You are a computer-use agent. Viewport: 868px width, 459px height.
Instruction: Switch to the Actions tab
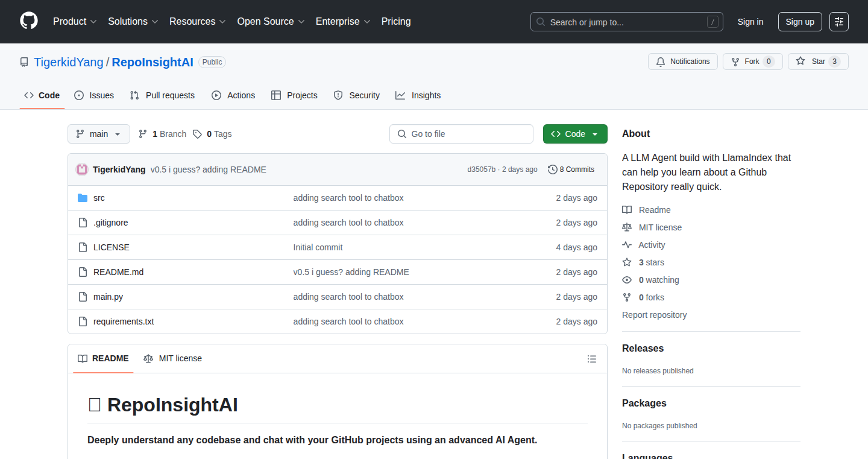(233, 95)
